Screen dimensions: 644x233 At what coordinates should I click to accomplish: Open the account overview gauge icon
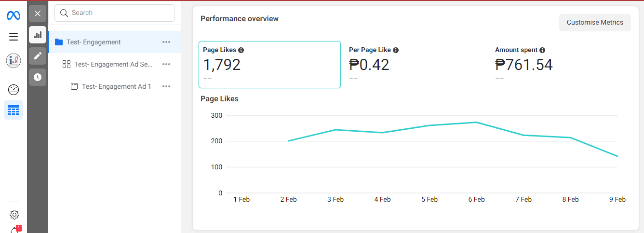(13, 90)
